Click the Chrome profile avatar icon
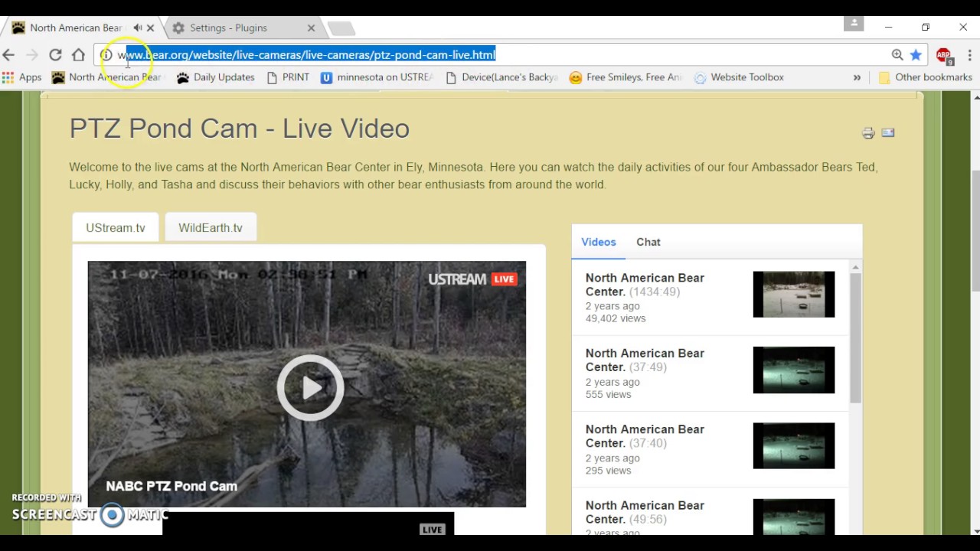The height and width of the screenshot is (551, 980). [x=854, y=24]
